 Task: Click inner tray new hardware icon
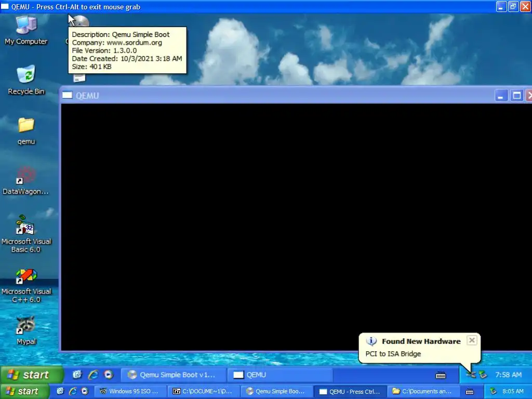471,375
